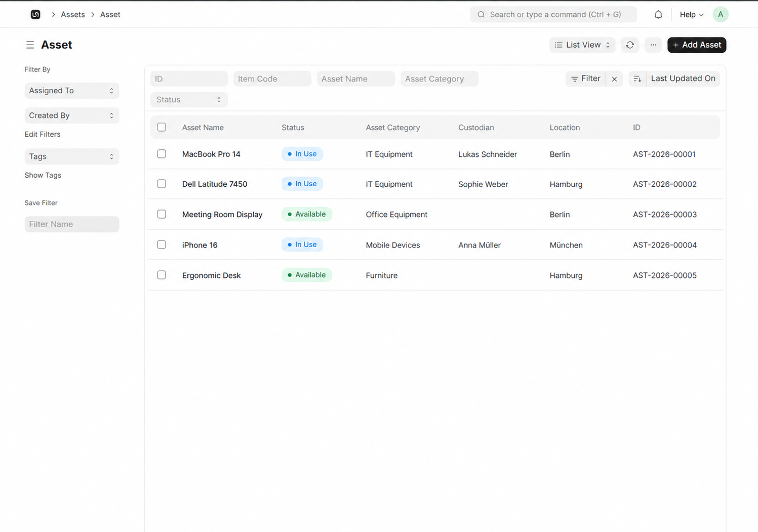Click Office Equipment category cell

click(396, 215)
